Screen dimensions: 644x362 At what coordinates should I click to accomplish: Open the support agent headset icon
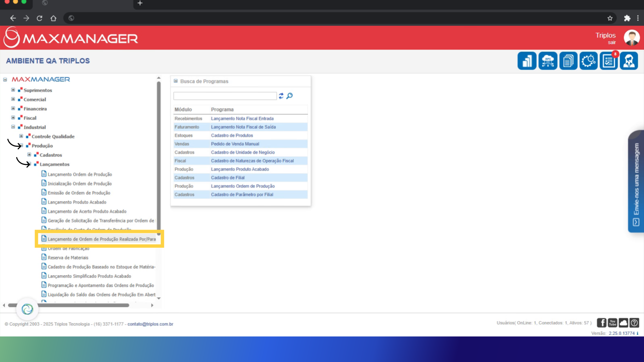[x=629, y=61]
